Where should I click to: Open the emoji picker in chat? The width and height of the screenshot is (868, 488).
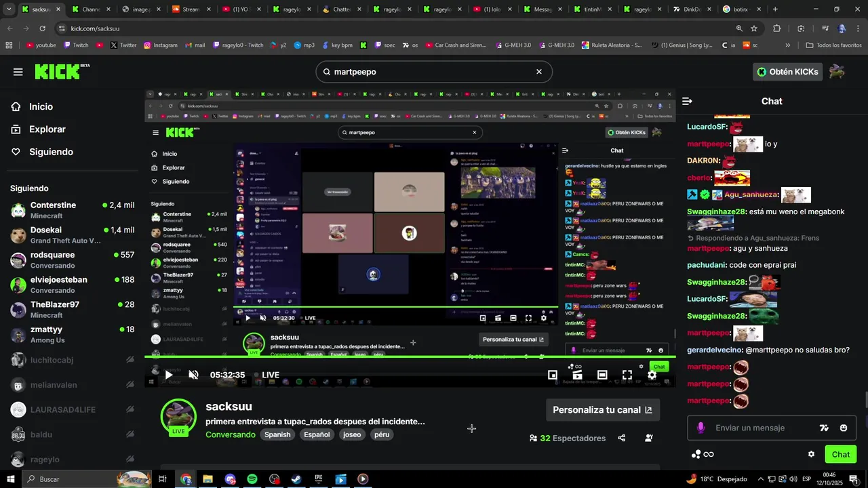point(844,428)
